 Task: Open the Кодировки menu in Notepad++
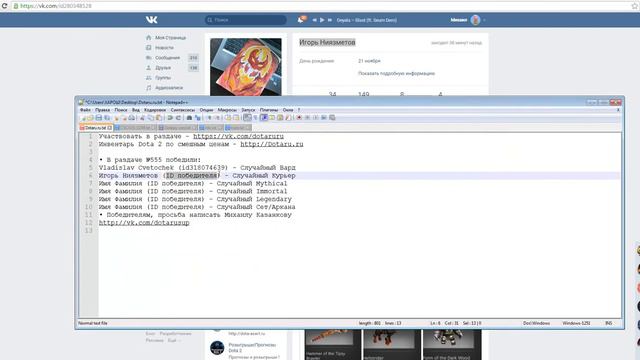155,110
